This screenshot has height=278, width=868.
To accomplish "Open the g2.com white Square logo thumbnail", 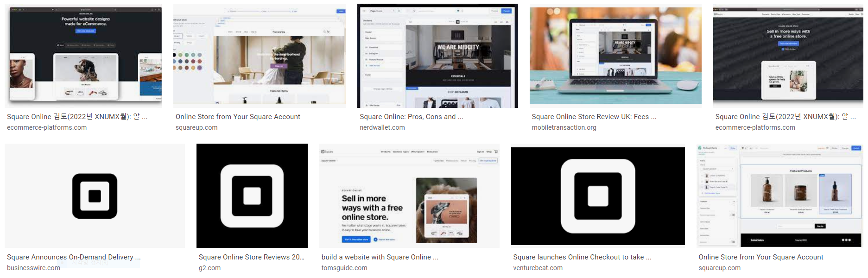I will [x=252, y=196].
